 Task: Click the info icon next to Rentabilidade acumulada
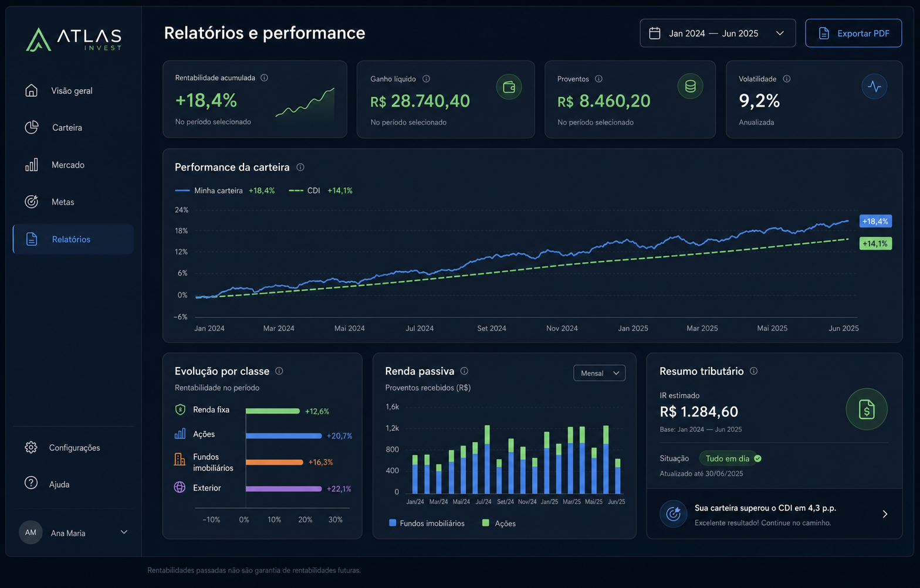[265, 77]
